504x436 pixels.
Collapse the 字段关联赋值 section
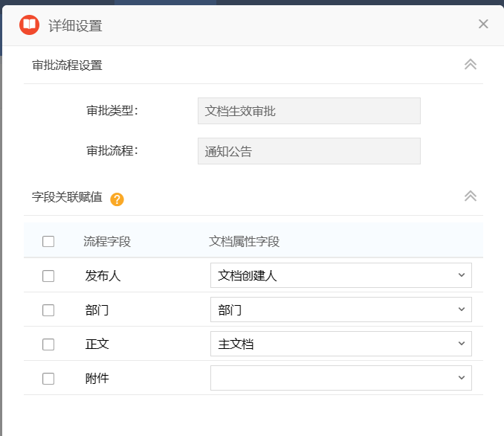(x=470, y=196)
